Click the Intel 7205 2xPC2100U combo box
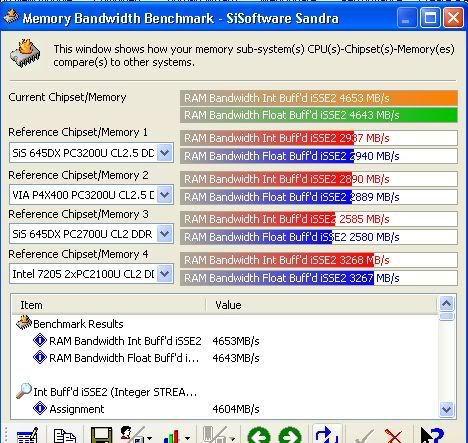Screen dimensions: 468x443 [x=91, y=274]
